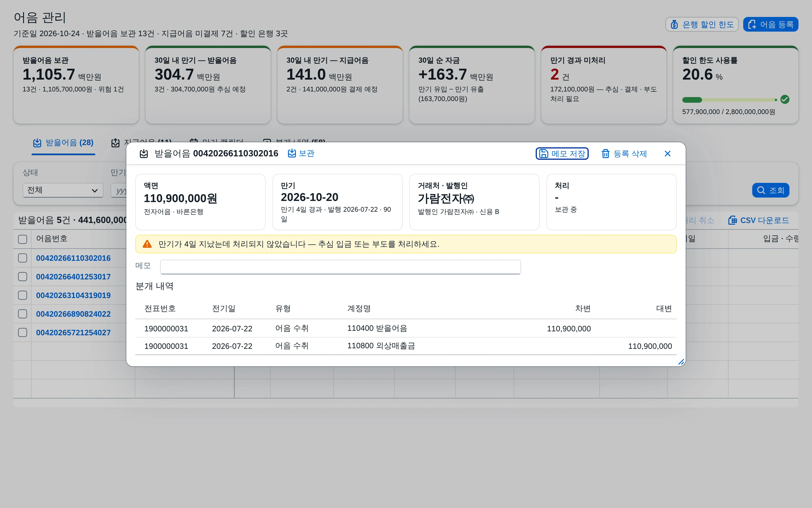Click the 110800 외상매출금 account cell
Image resolution: width=812 pixels, height=508 pixels.
(381, 346)
